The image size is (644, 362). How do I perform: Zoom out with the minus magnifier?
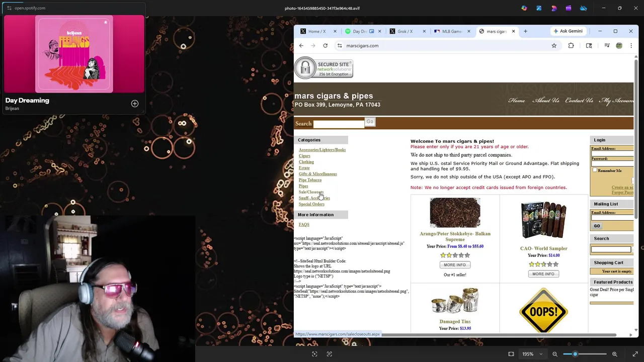click(555, 354)
